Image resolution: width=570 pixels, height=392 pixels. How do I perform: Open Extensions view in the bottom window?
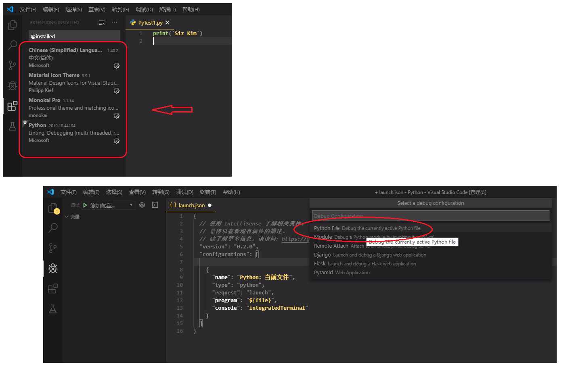[x=53, y=288]
